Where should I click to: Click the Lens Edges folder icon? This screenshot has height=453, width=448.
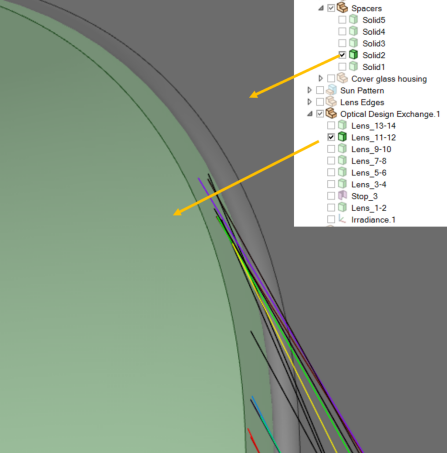[x=331, y=101]
